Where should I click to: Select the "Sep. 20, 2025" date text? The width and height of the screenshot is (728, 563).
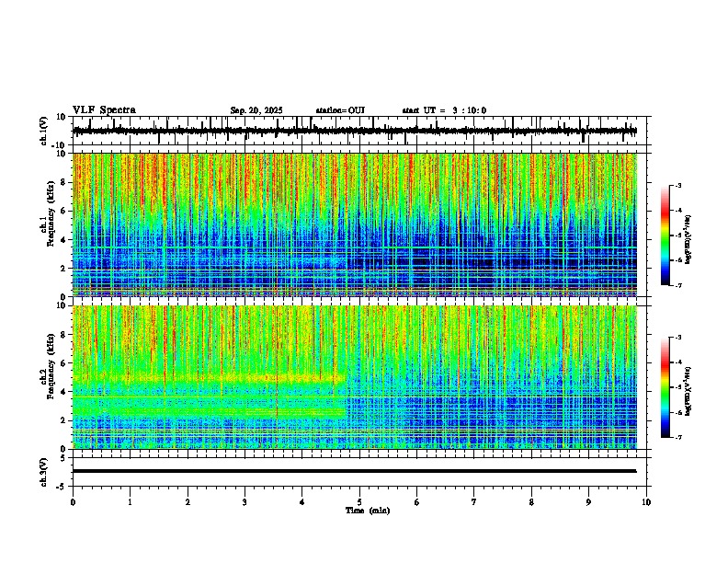[x=256, y=110]
